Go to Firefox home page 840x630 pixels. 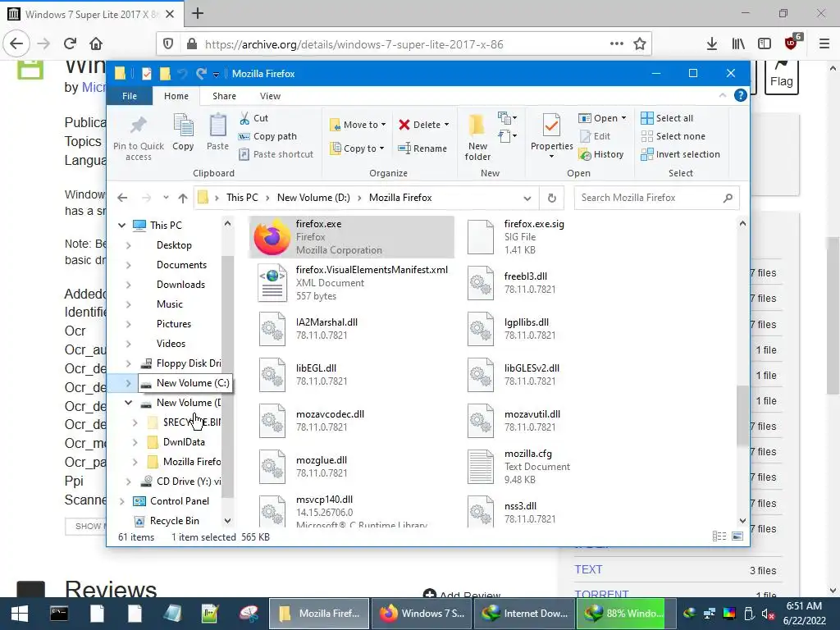pyautogui.click(x=96, y=43)
